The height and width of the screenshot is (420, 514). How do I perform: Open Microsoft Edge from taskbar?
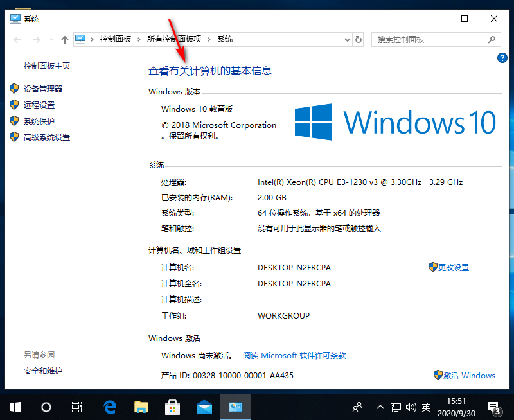coord(110,407)
